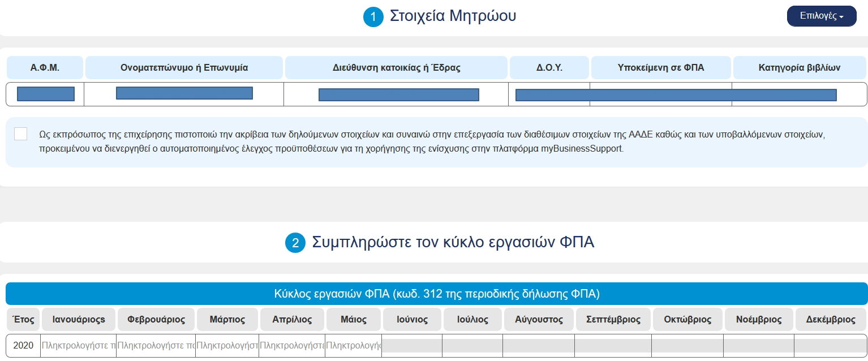
Task: Click the Ιούνιος month header
Action: [x=412, y=320]
